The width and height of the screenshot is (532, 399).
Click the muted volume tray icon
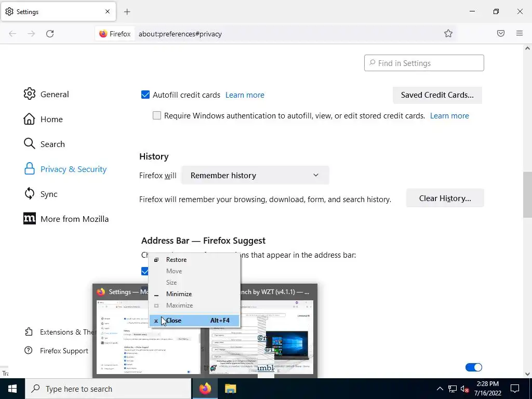point(465,389)
